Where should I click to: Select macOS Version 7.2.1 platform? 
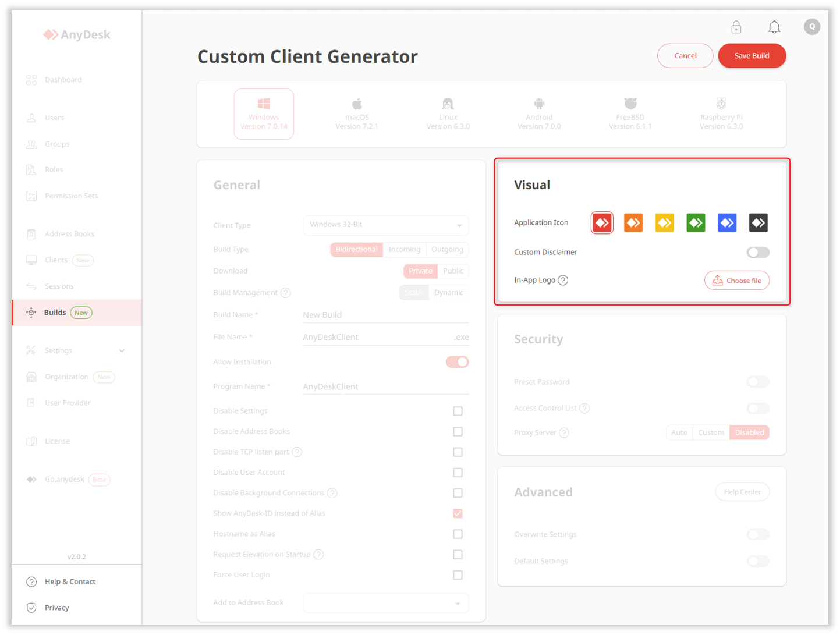point(357,114)
